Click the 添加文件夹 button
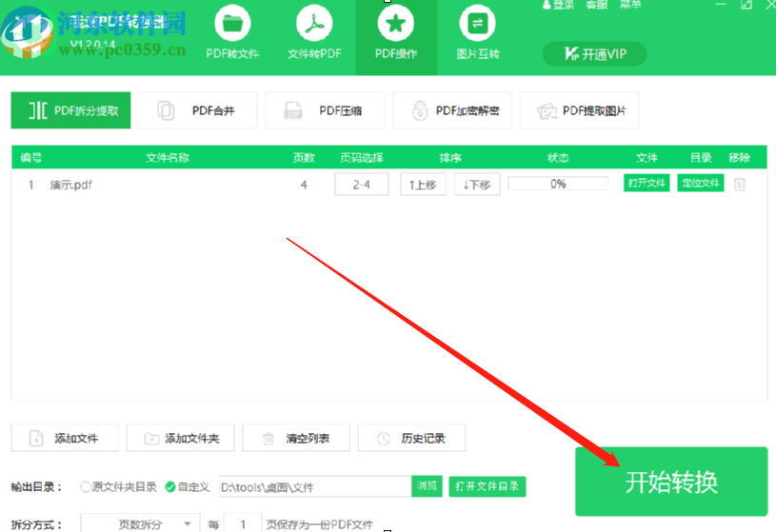The width and height of the screenshot is (776, 532). pyautogui.click(x=181, y=438)
